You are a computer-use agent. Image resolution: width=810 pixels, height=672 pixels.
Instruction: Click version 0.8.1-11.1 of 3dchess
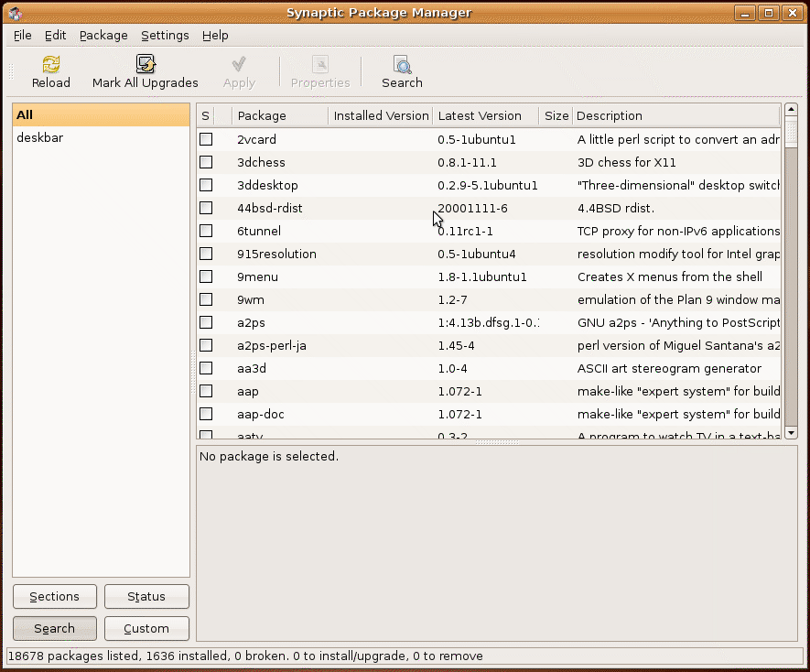coord(467,162)
